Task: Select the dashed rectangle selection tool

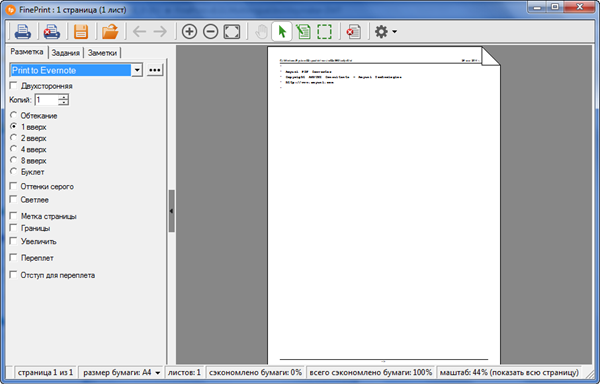Action: (x=324, y=31)
